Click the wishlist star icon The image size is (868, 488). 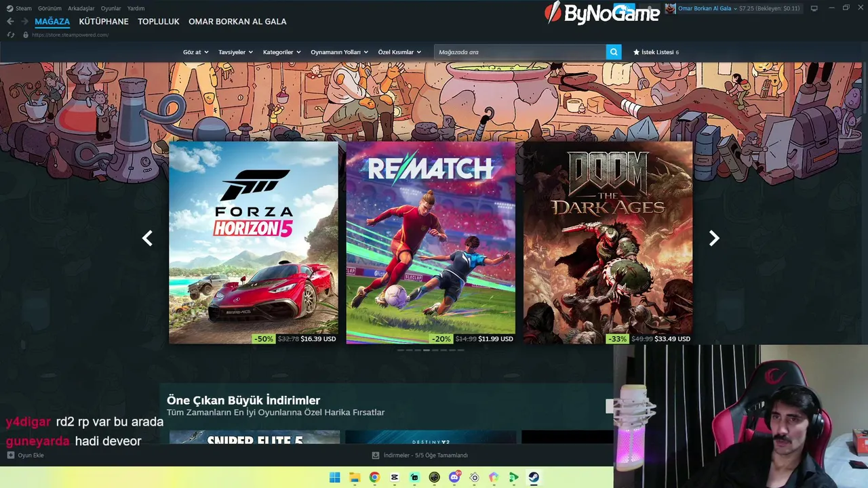point(636,52)
